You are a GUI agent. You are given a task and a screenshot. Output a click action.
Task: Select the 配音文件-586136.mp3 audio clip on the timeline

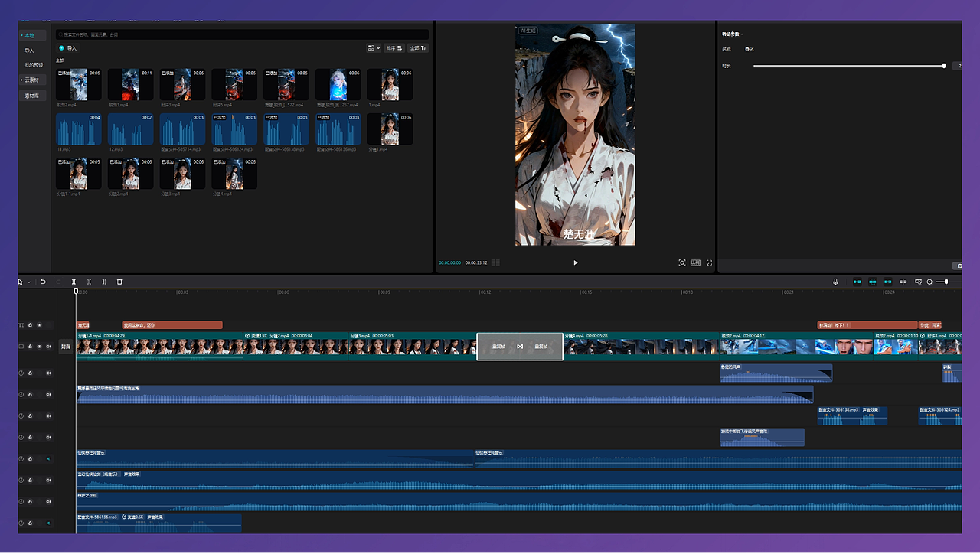coord(159,523)
